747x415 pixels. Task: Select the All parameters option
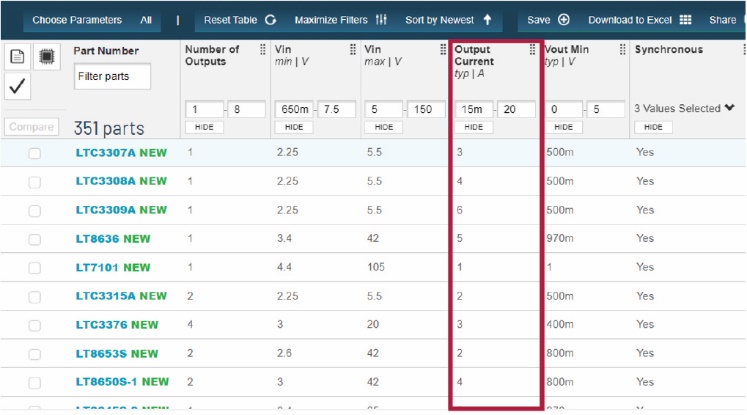tap(146, 20)
